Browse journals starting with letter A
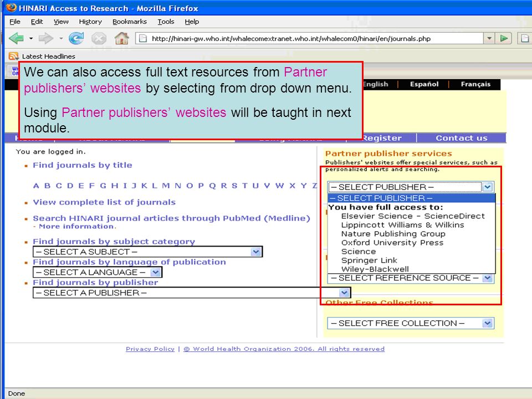532x399 pixels. tap(36, 186)
